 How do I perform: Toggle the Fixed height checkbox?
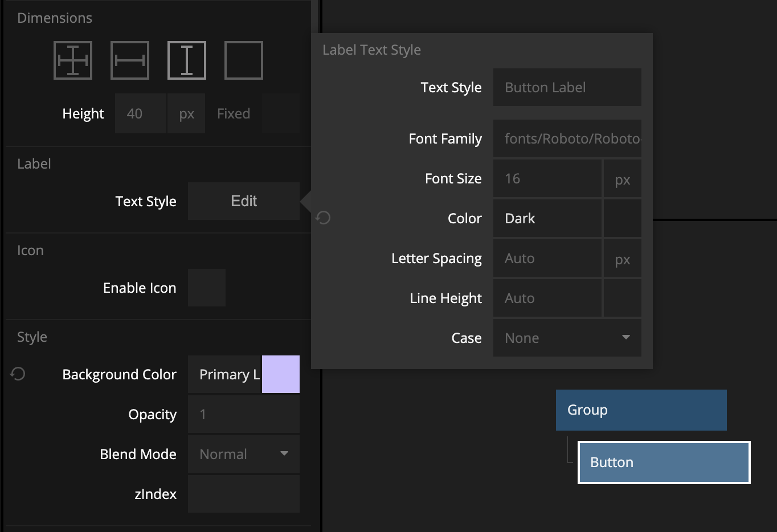[281, 114]
